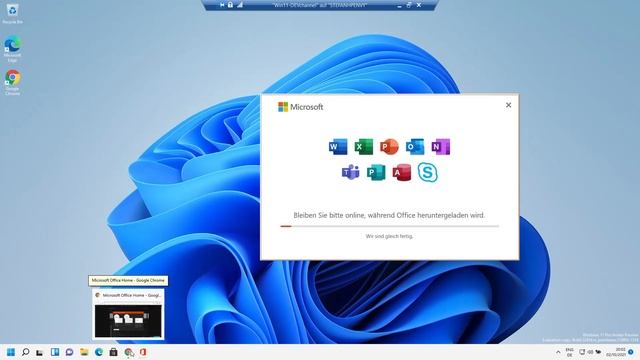640x360 pixels.
Task: Click the Publisher icon in Office installer
Action: (376, 172)
